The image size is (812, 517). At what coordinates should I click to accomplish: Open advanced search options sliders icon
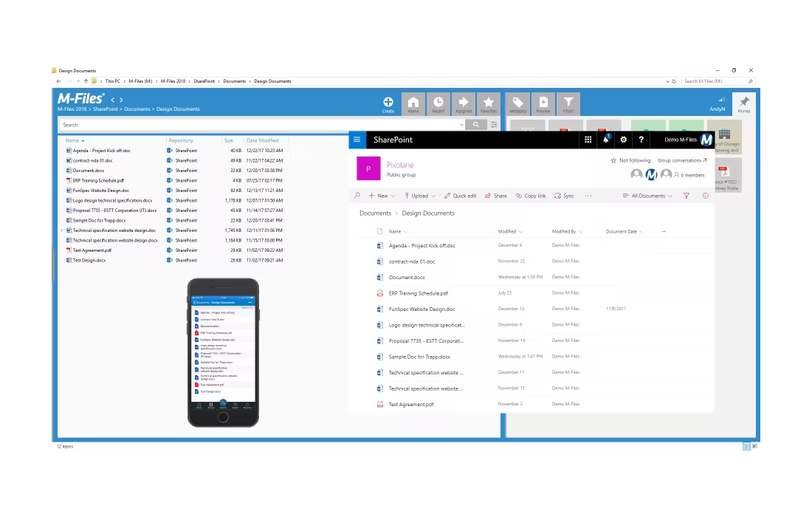tap(494, 125)
